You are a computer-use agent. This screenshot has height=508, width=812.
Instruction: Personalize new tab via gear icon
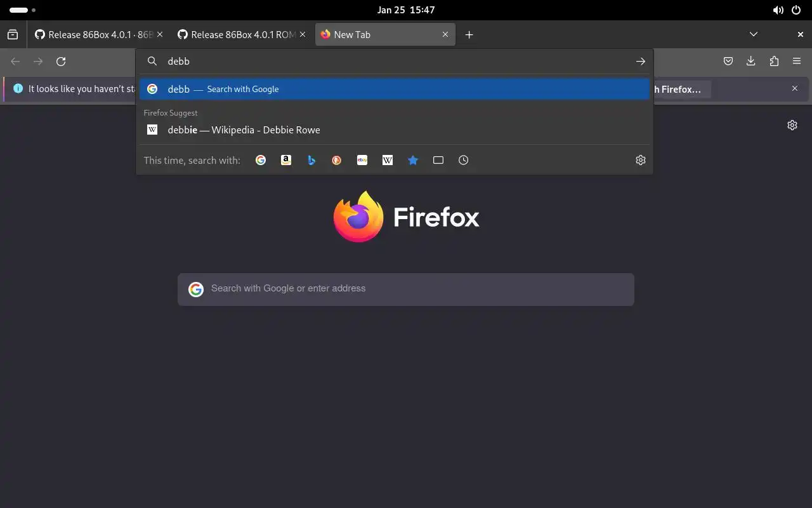pyautogui.click(x=792, y=125)
